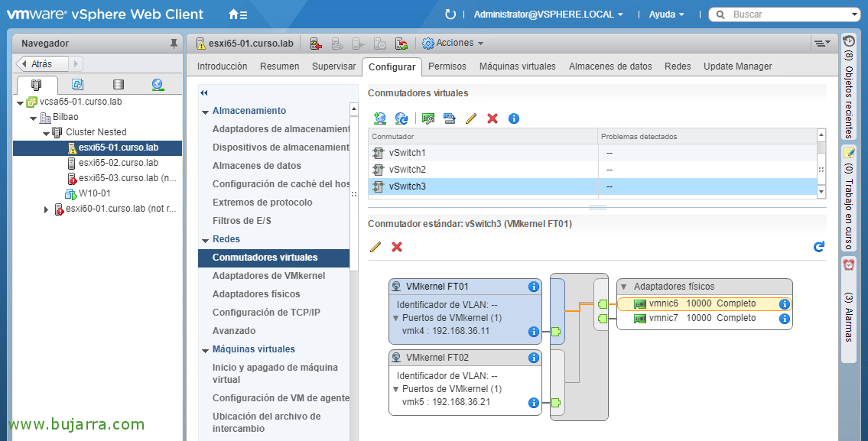868x441 pixels.
Task: Refresh network configuration icon in switch toolbar
Action: (401, 118)
